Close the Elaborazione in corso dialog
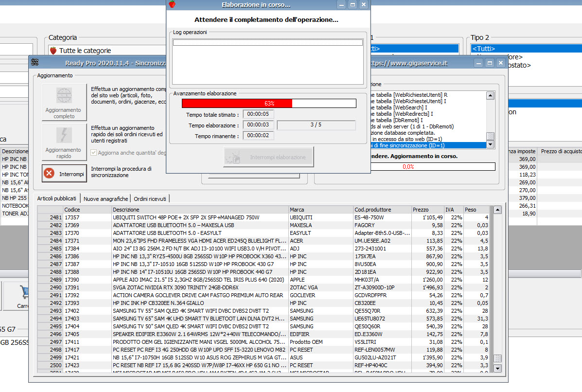This screenshot has height=392, width=582. click(364, 5)
